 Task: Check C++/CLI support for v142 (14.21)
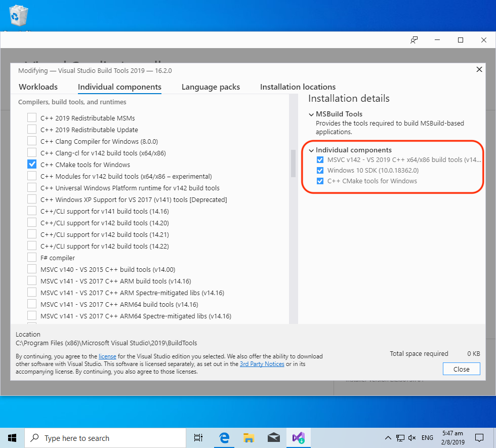tap(32, 234)
